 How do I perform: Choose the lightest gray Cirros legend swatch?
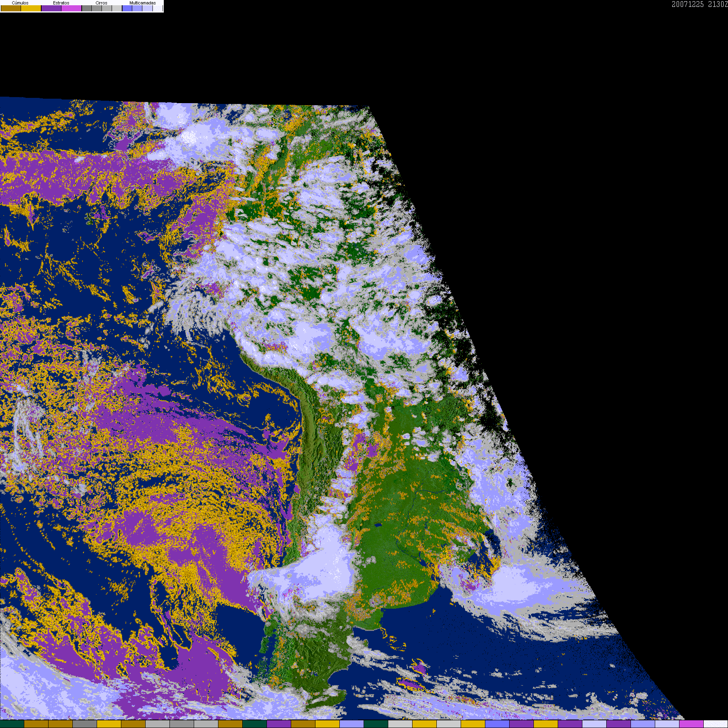click(x=116, y=8)
